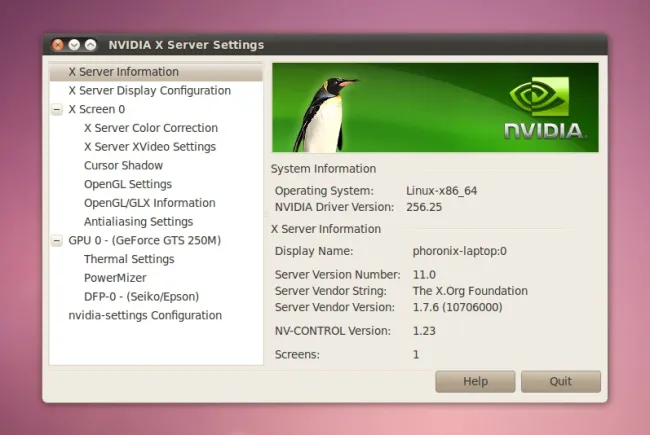The image size is (650, 435).
Task: Select DFP-0 (Seiko/Epson) display
Action: [141, 297]
